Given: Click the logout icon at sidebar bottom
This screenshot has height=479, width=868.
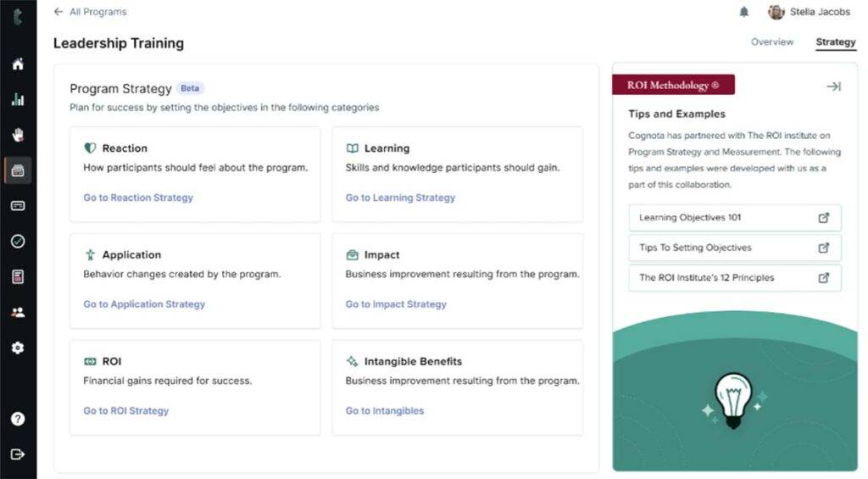Looking at the screenshot, I should (18, 454).
